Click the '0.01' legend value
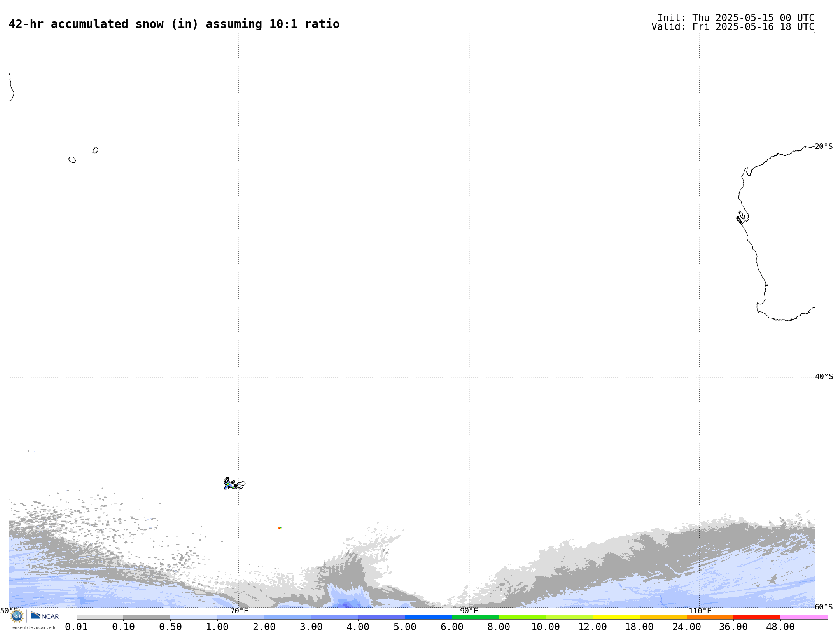The height and width of the screenshot is (632, 840). click(77, 627)
